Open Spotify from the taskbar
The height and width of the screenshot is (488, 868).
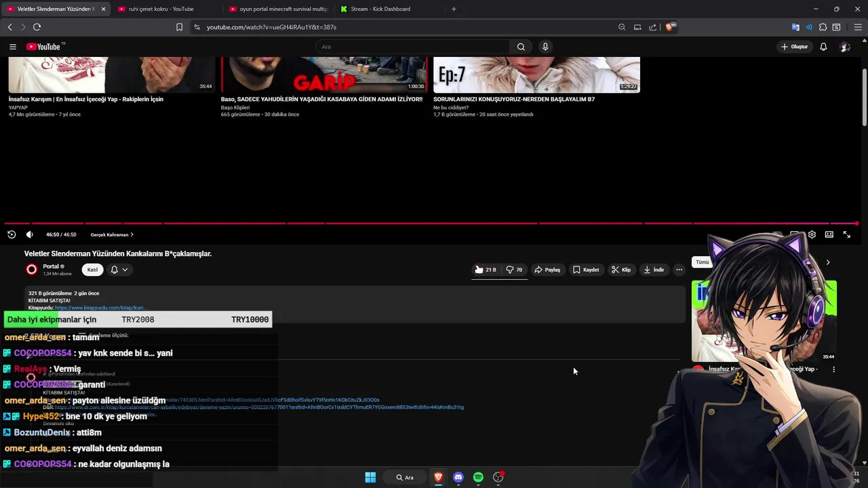coord(478,477)
